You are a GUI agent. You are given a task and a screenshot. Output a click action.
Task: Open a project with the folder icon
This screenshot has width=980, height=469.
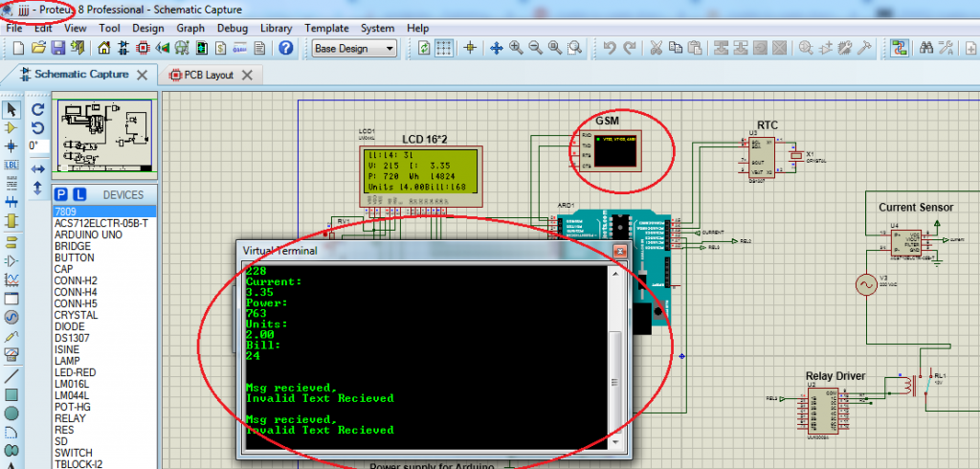click(38, 48)
